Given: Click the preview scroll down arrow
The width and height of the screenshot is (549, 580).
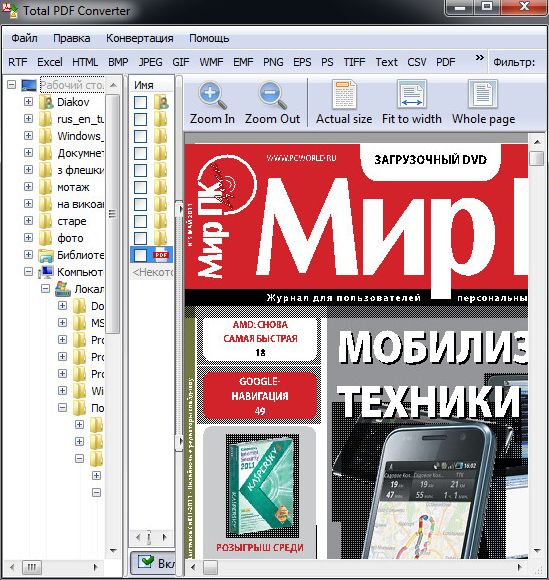Looking at the screenshot, I should [537, 551].
